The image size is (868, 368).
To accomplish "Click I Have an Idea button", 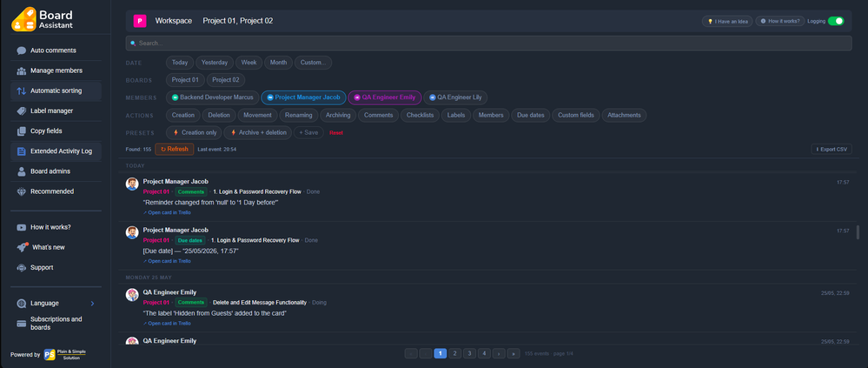I will pos(727,21).
